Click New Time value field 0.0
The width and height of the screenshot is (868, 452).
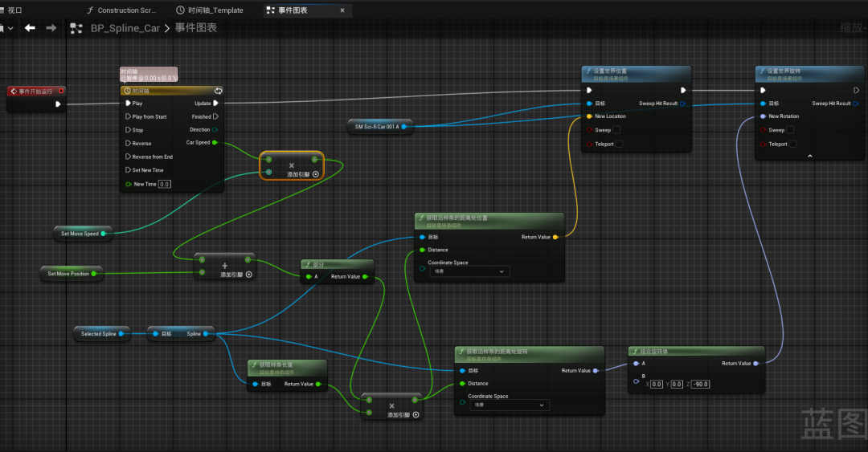165,184
